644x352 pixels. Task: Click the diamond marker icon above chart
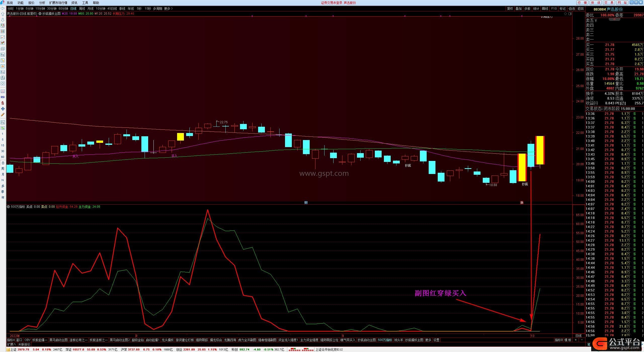pyautogui.click(x=566, y=14)
